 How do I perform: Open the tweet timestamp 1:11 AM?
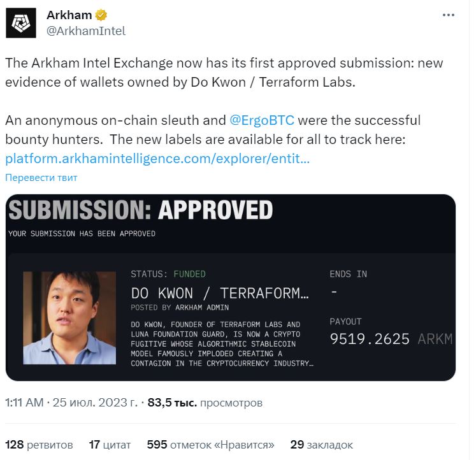point(24,403)
